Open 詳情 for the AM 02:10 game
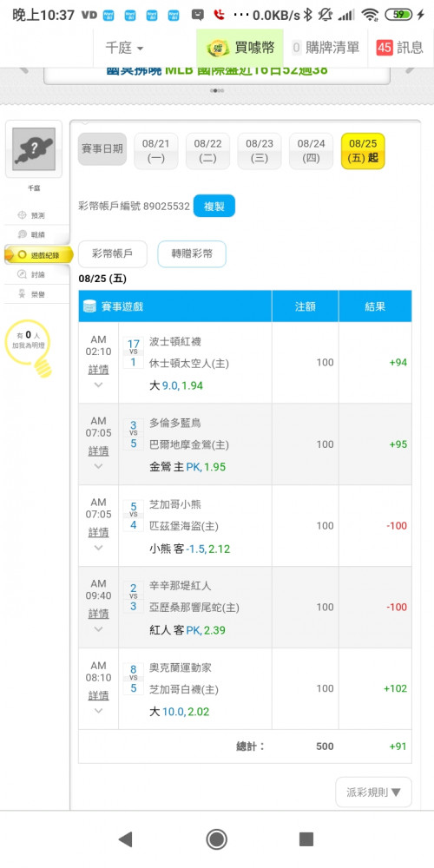Screen dimensions: 434x868 point(99,369)
